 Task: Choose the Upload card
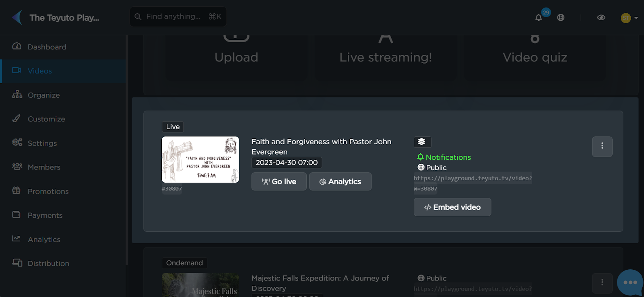(x=236, y=57)
